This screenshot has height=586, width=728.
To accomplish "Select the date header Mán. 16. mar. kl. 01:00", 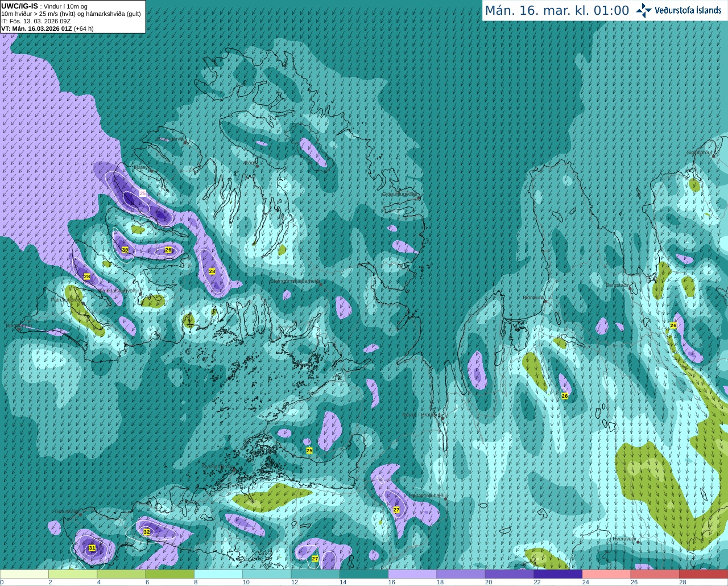I will point(557,11).
